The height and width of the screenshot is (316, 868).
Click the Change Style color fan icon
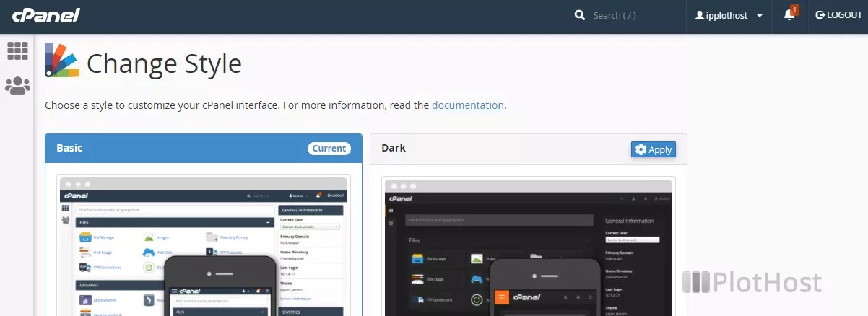tap(62, 60)
